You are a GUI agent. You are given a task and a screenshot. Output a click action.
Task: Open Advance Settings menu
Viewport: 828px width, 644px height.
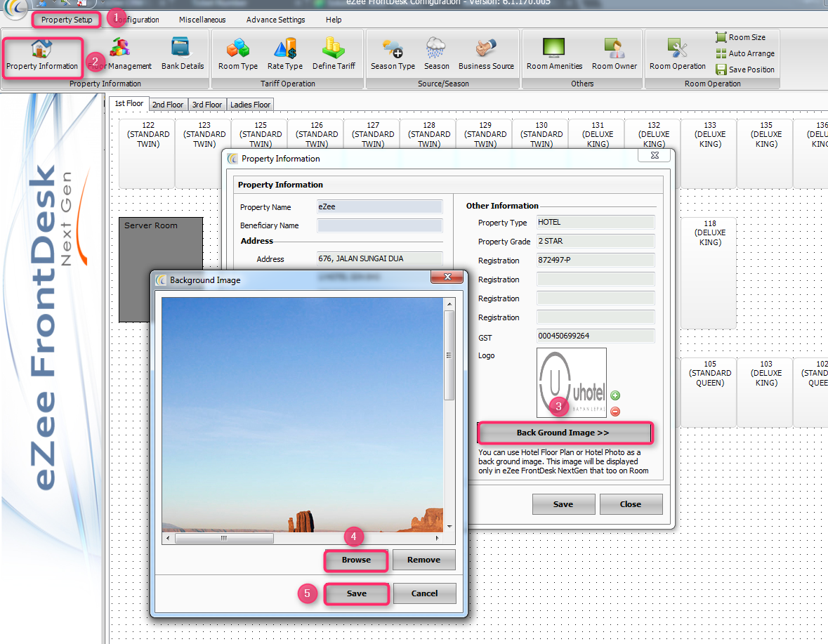(275, 20)
